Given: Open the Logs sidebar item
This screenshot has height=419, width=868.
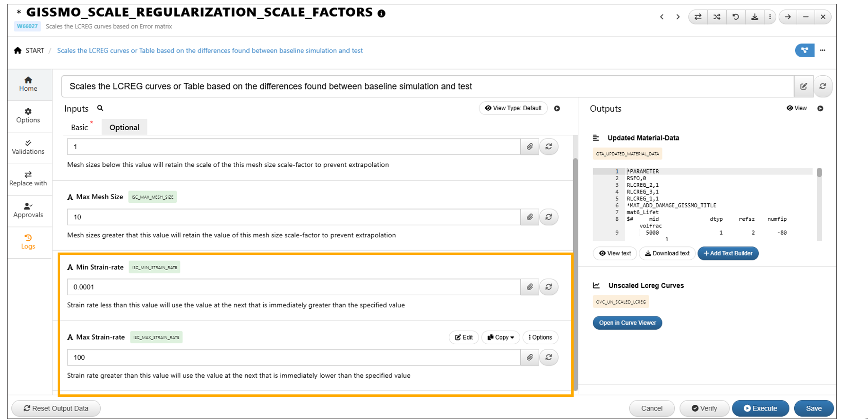Looking at the screenshot, I should click(28, 242).
